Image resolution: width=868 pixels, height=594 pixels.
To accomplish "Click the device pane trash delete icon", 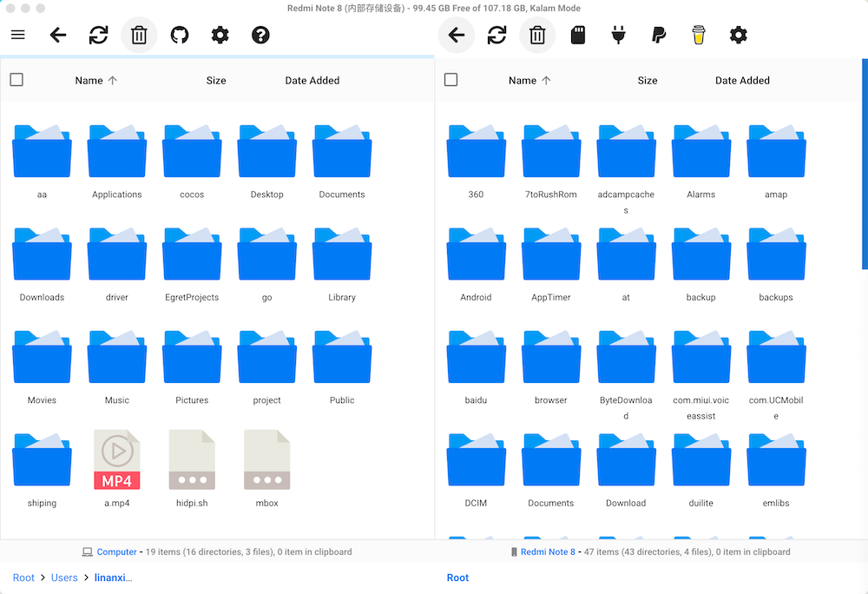I will point(537,35).
